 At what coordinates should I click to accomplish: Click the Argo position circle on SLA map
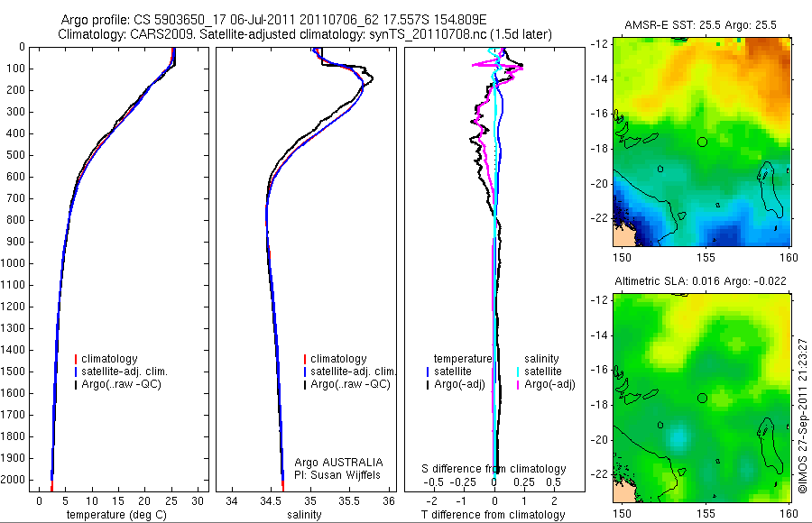click(702, 399)
